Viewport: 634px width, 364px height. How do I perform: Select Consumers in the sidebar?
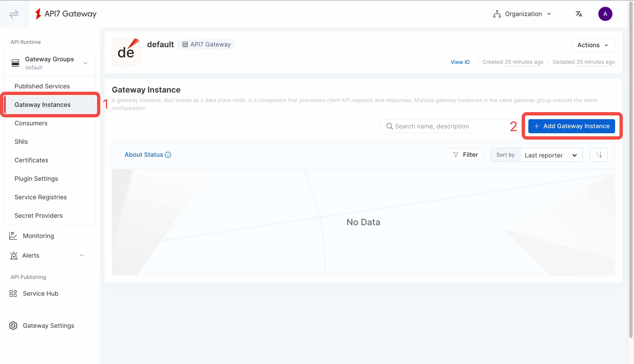31,123
